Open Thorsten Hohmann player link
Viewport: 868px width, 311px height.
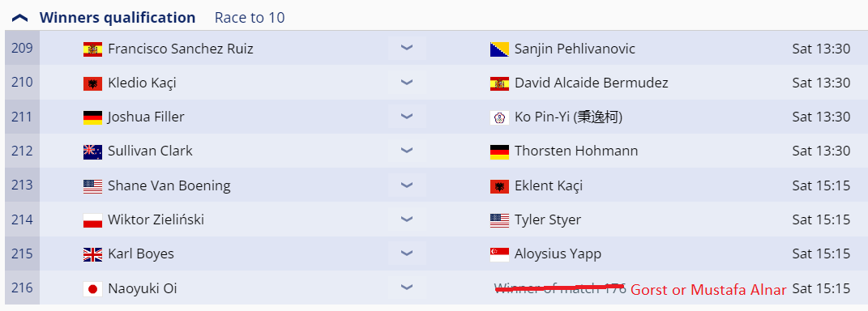point(576,151)
